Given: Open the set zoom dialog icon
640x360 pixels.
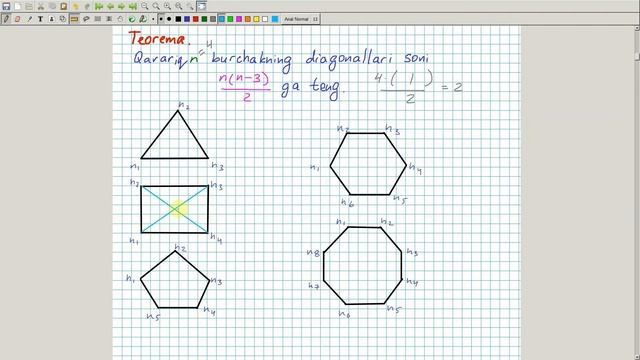Looking at the screenshot, I should (190, 7).
